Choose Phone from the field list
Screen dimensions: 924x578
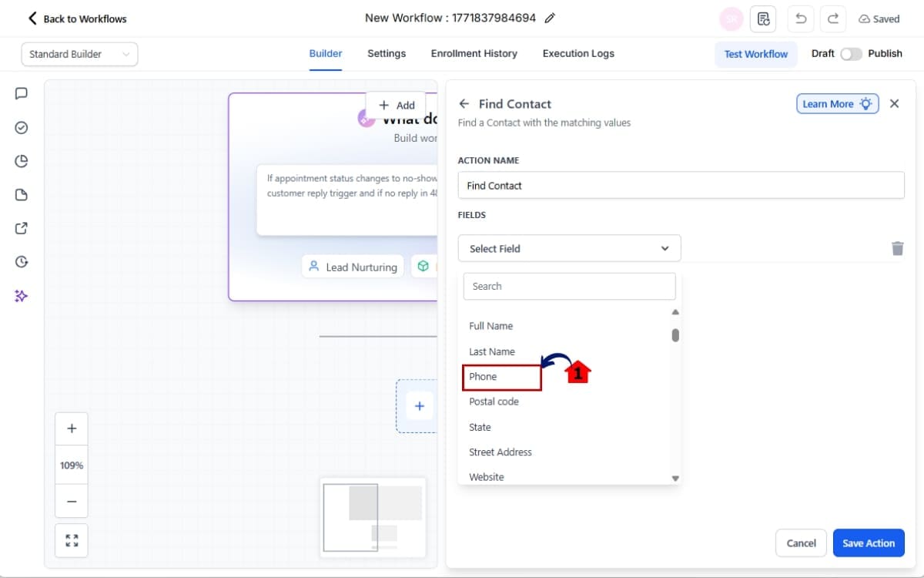click(x=484, y=377)
